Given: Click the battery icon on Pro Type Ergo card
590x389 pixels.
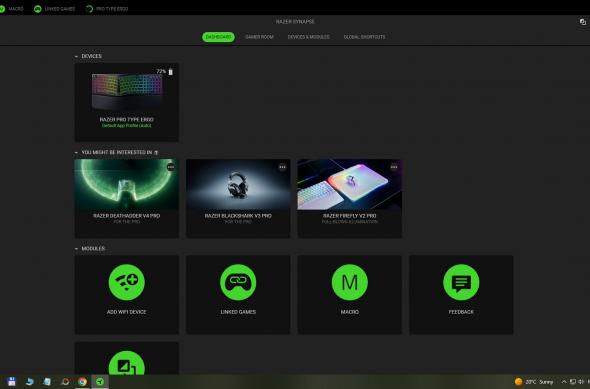Looking at the screenshot, I should point(170,71).
